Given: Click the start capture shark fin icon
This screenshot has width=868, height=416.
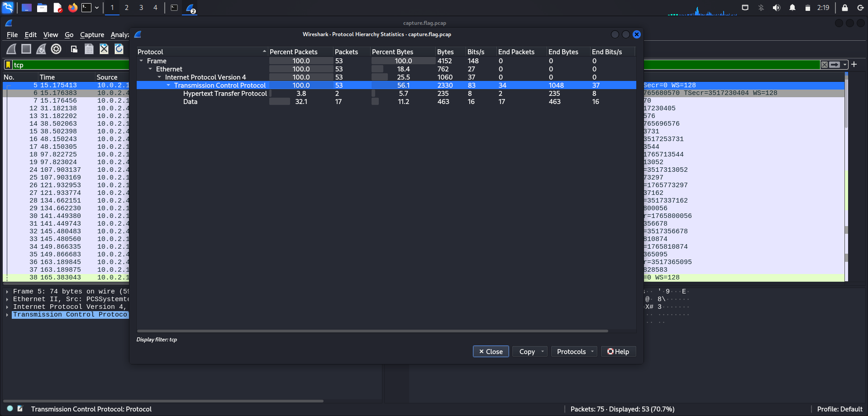Looking at the screenshot, I should coord(11,49).
